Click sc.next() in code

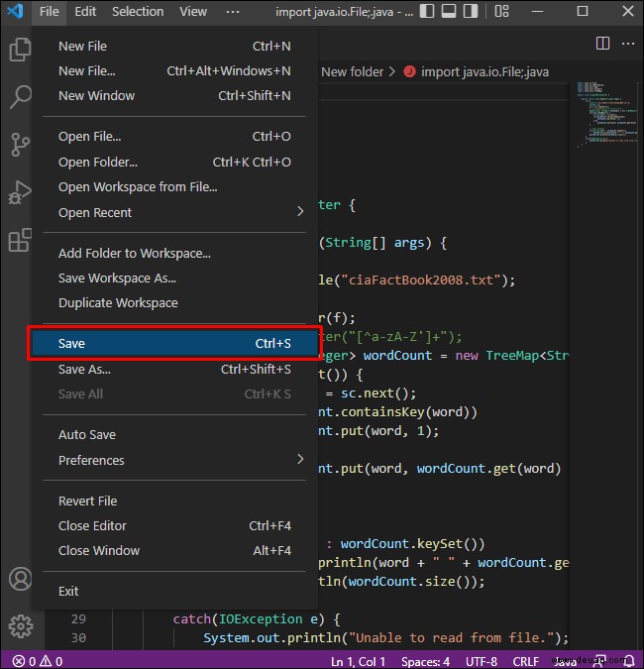375,392
